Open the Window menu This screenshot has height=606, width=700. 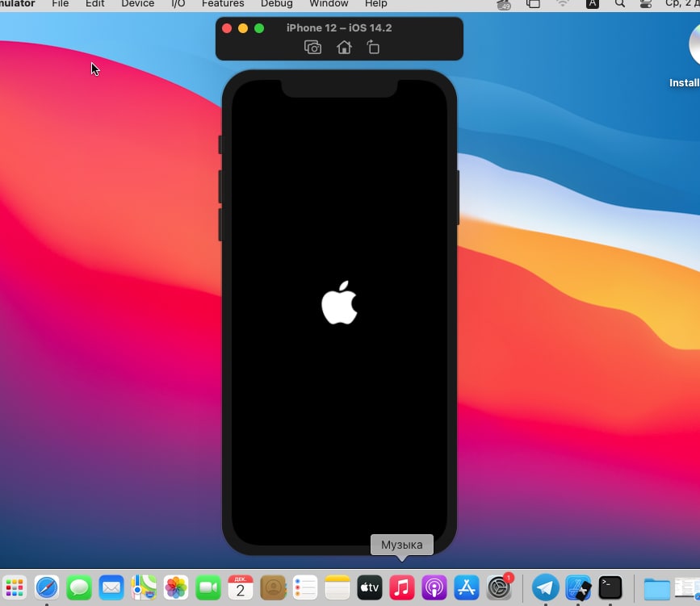click(329, 3)
